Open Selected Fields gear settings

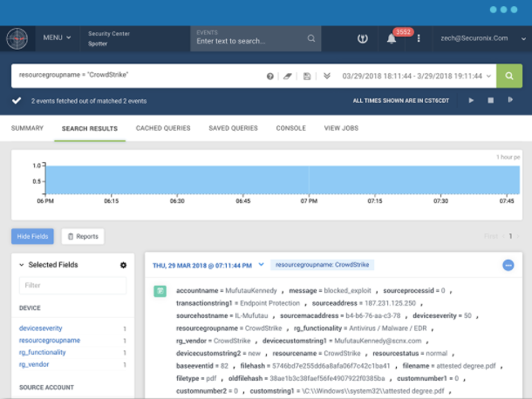123,265
